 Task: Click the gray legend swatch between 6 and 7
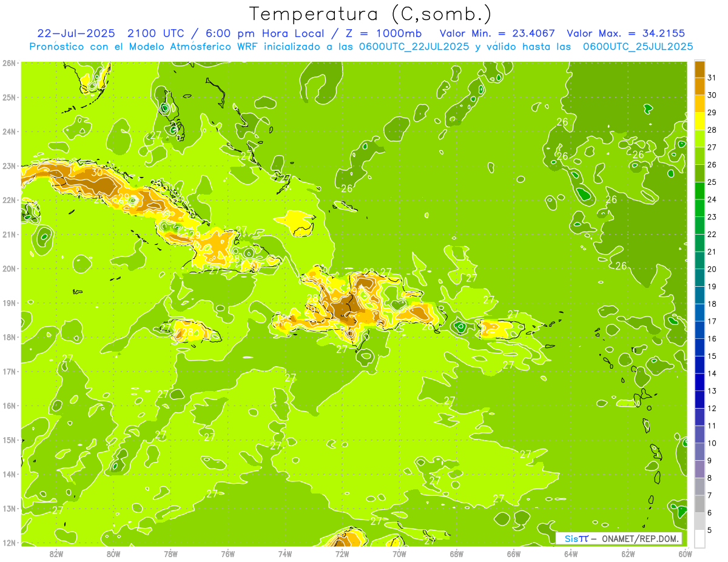pyautogui.click(x=700, y=504)
